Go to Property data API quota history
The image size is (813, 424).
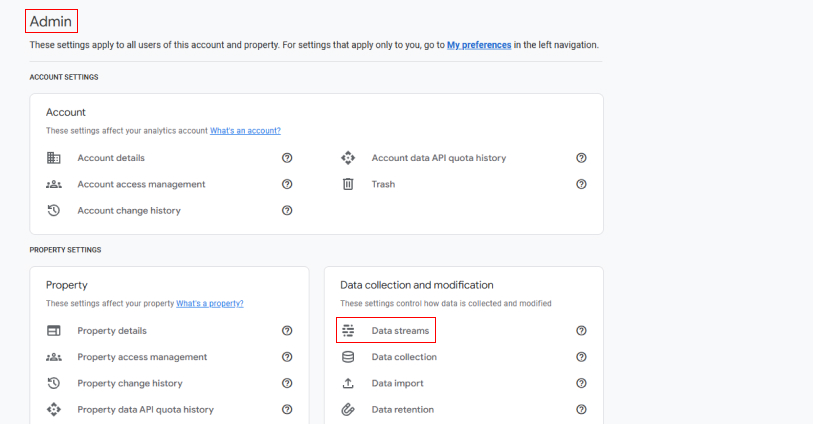(145, 409)
